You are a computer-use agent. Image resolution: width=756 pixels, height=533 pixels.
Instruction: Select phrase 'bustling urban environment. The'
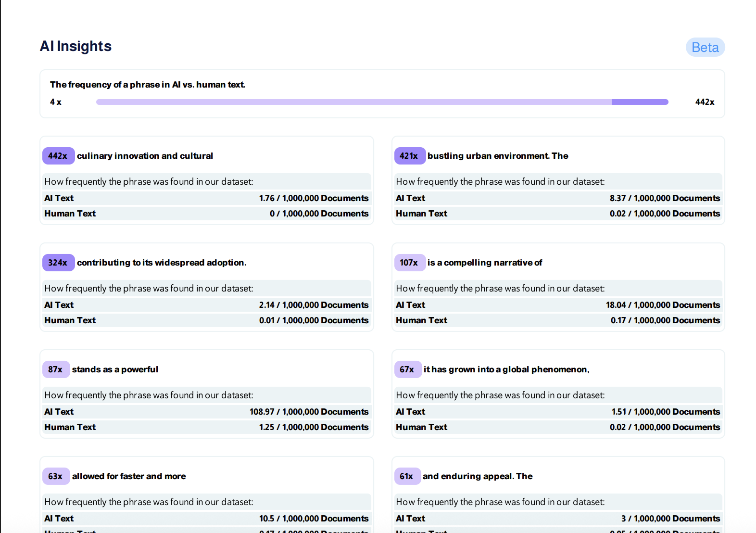tap(498, 156)
